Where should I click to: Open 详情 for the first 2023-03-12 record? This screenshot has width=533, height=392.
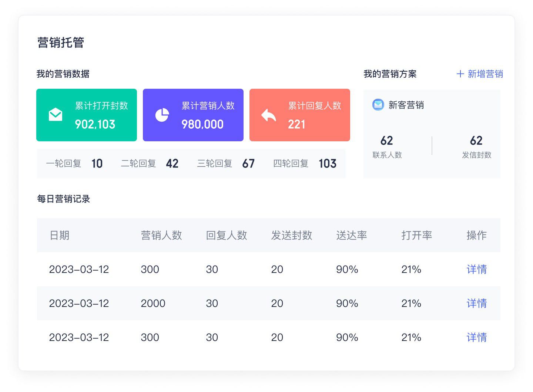point(476,269)
